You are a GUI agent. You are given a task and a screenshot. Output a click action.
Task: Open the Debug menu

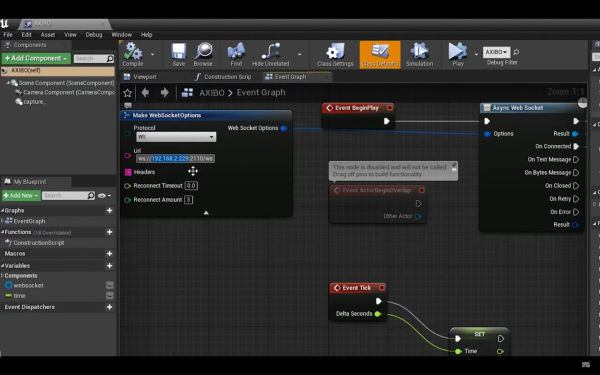94,34
